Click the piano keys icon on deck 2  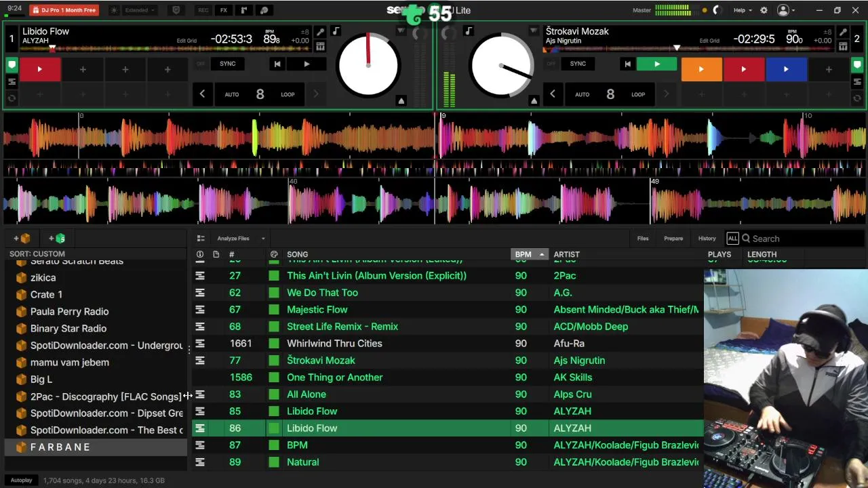843,46
